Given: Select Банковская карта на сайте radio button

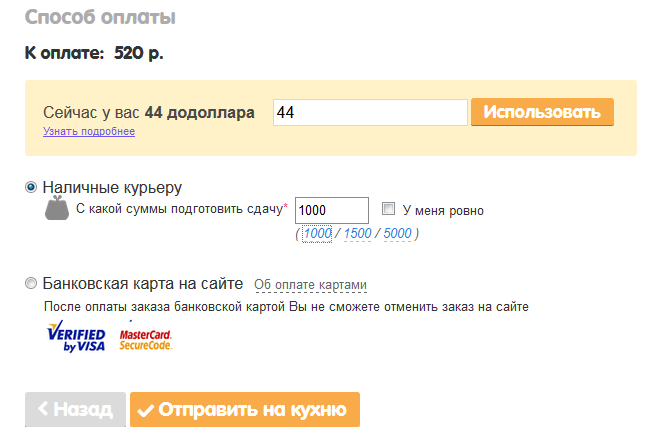Looking at the screenshot, I should tap(31, 283).
